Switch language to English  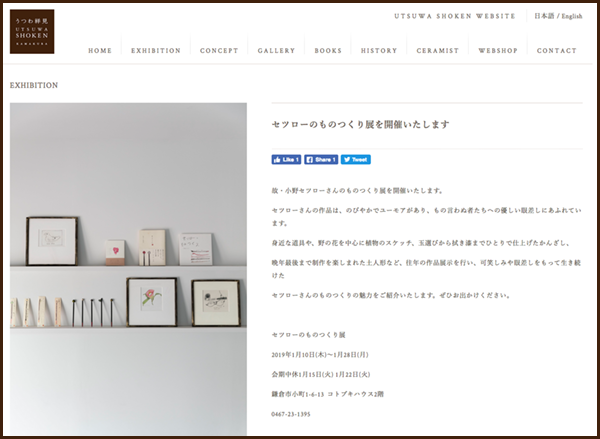572,16
